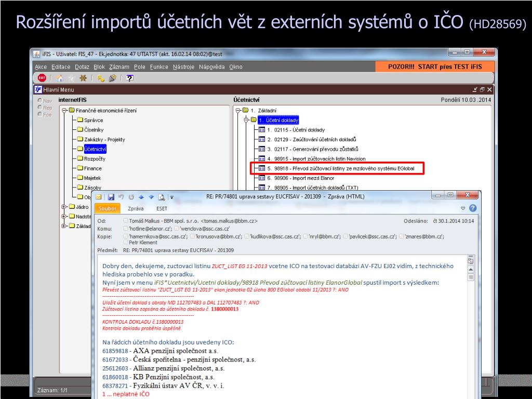Click the envelope icon in email title bar

(99, 197)
